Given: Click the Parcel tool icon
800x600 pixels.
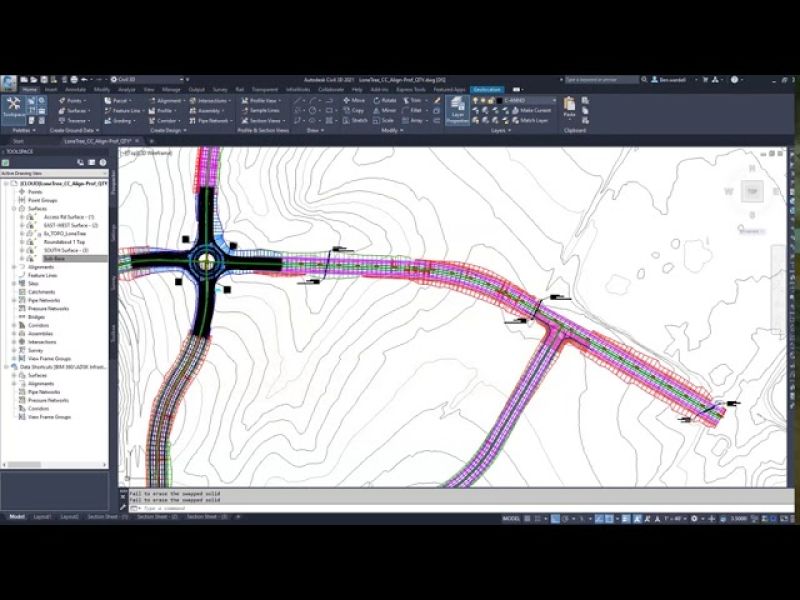Looking at the screenshot, I should 108,101.
